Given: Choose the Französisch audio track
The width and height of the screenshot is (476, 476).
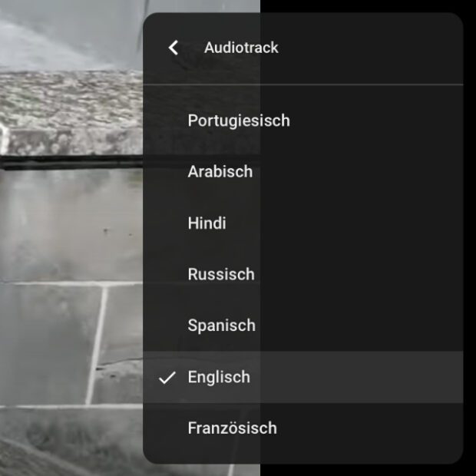Looking at the screenshot, I should click(303, 428).
